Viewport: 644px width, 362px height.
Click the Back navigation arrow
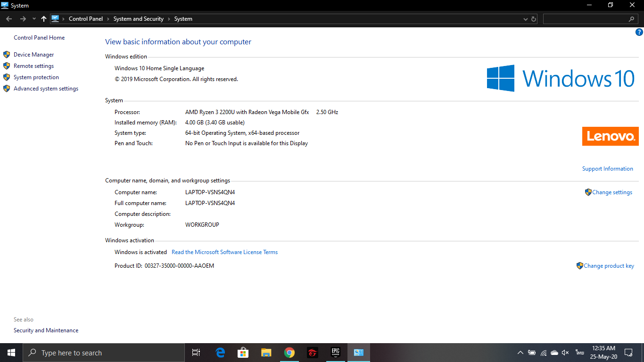coord(9,19)
